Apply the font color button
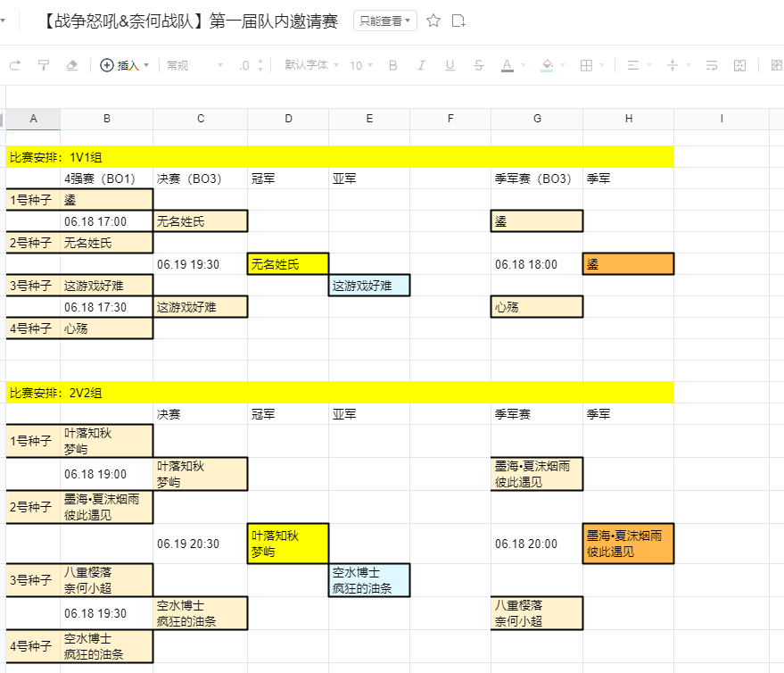Viewport: 784px width, 673px height. pyautogui.click(x=507, y=65)
